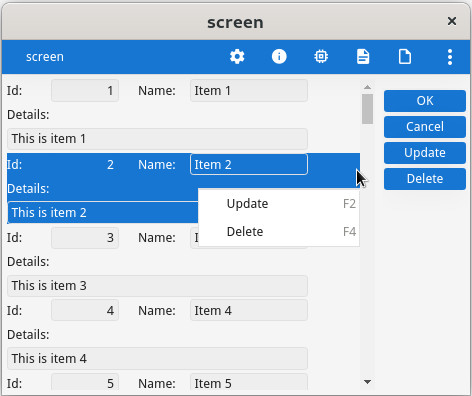Click the vertical scrollbar thumb
The image size is (472, 396).
[x=367, y=109]
